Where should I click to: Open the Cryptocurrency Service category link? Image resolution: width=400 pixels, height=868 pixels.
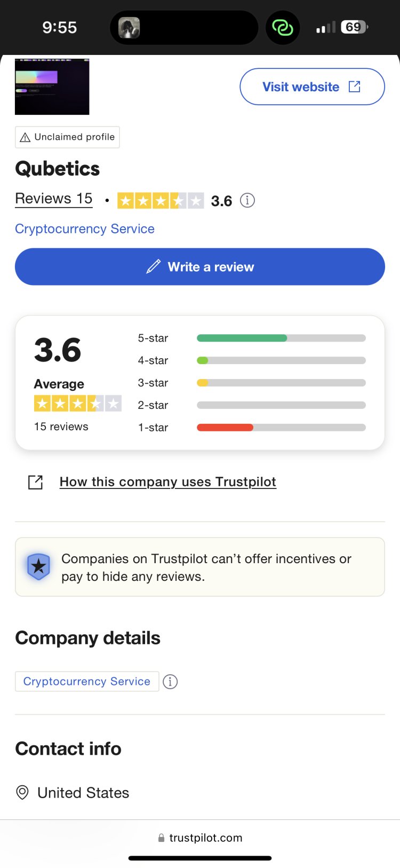(84, 228)
